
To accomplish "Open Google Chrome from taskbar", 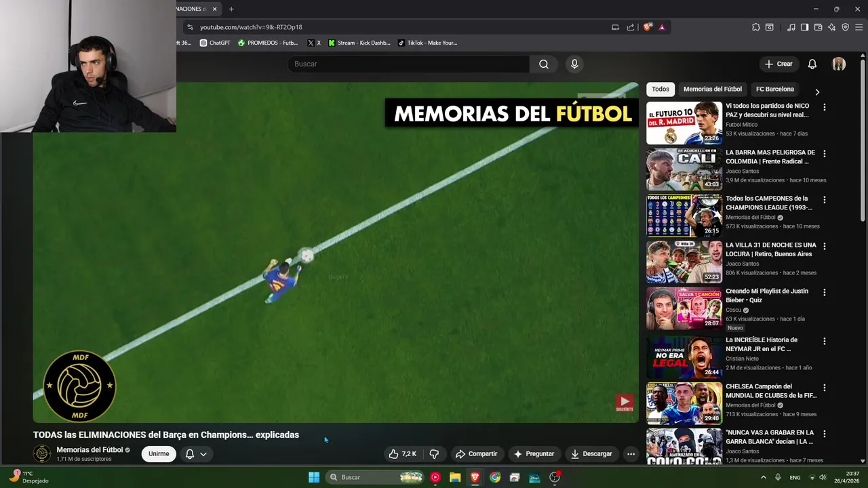I will [495, 477].
